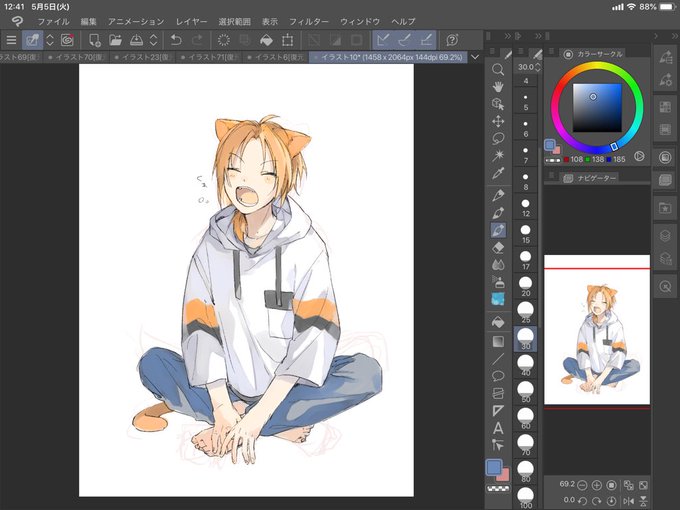This screenshot has height=510, width=680.
Task: Select the Airbrush tool
Action: click(498, 282)
